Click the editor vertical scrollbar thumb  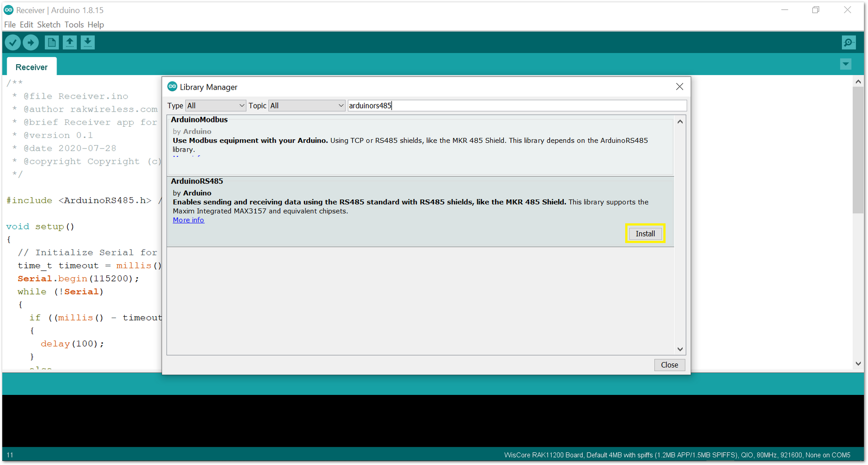tap(858, 150)
